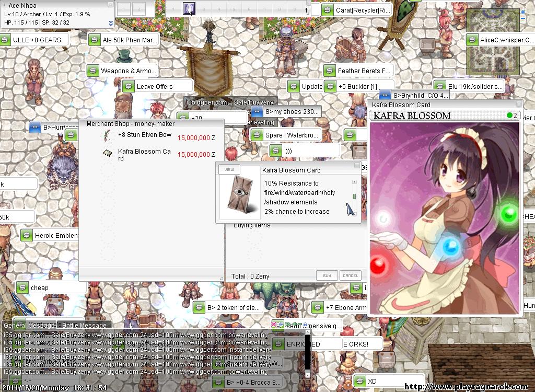Click the Kafra Blossom Card description scrollbar
535x392 pixels.
click(354, 196)
